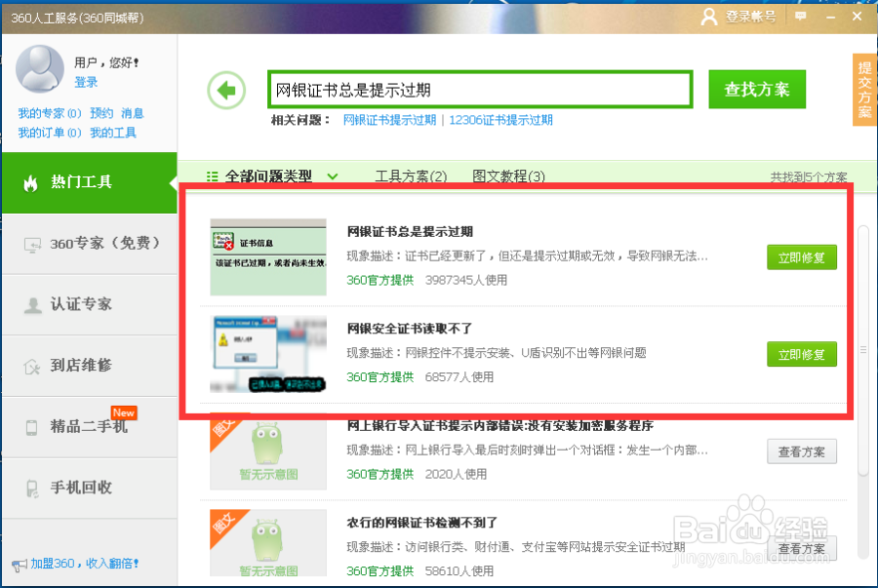Open the 到店维修 repair service icon
Viewport: 878px width, 588px height.
[29, 366]
